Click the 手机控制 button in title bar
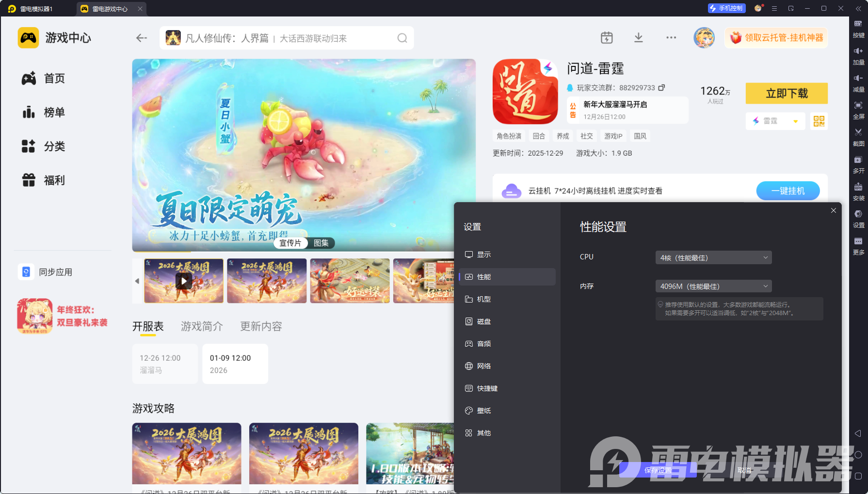 (726, 8)
